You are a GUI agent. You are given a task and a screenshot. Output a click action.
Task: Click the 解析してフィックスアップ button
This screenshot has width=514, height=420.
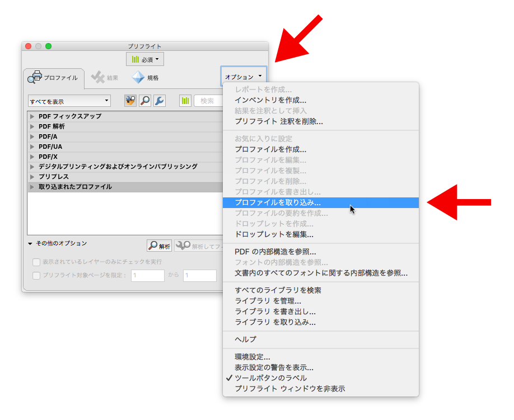pyautogui.click(x=199, y=246)
